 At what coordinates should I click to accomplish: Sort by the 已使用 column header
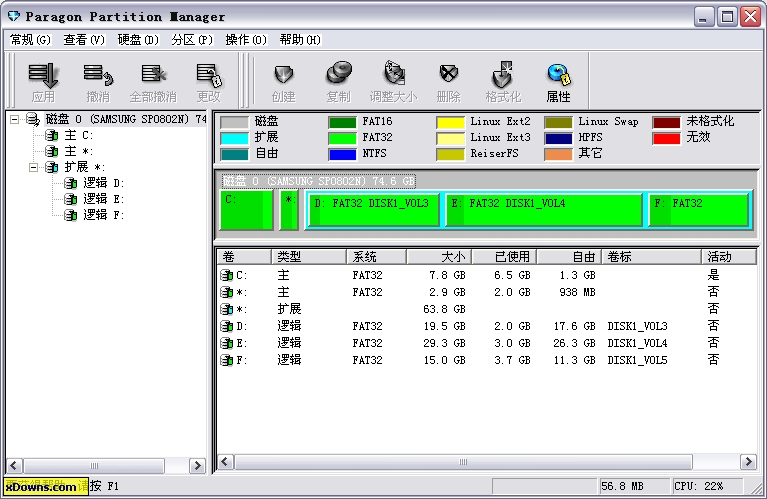click(504, 256)
